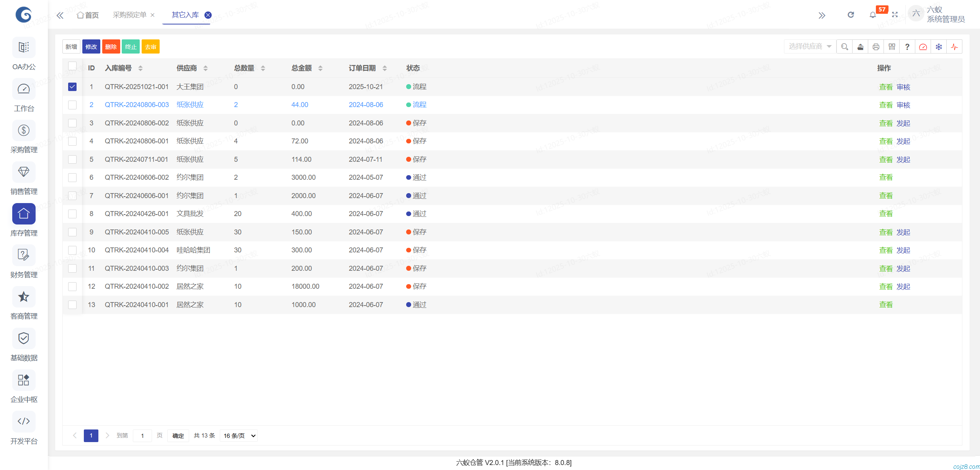
Task: Click the page refresh icon in header
Action: tap(851, 15)
